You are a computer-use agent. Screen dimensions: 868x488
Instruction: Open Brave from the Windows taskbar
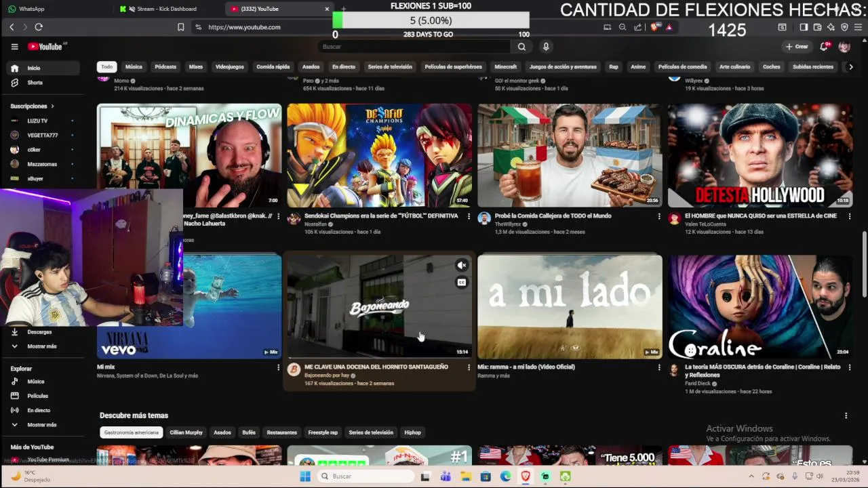coord(526,476)
